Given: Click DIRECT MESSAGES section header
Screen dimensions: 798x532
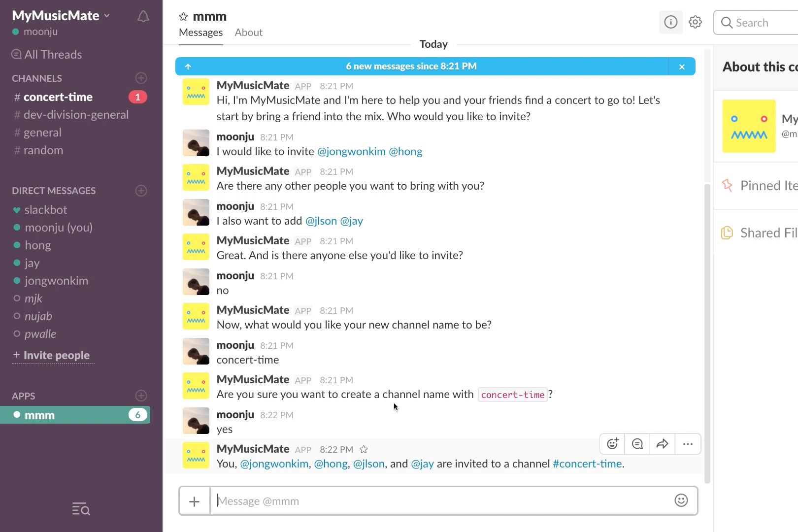Looking at the screenshot, I should [x=54, y=191].
